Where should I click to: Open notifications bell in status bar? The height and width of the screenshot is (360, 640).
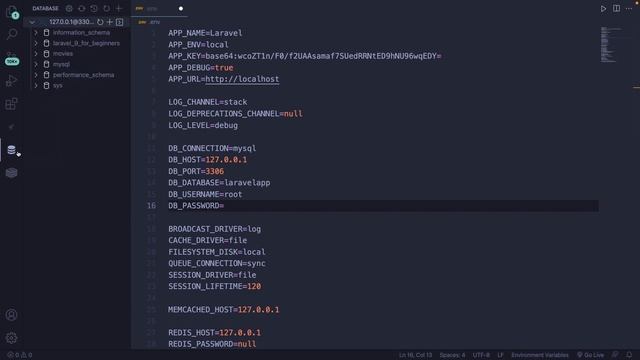(629, 355)
